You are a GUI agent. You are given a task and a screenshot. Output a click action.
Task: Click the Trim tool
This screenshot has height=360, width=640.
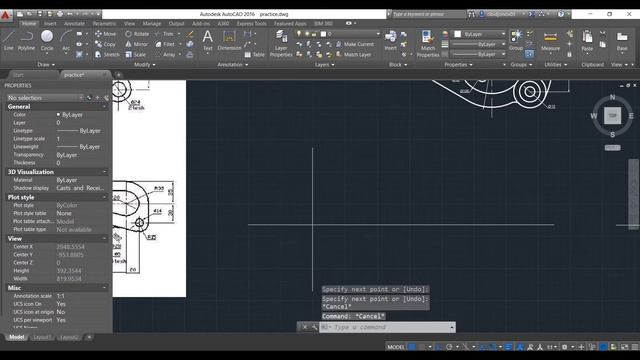164,34
